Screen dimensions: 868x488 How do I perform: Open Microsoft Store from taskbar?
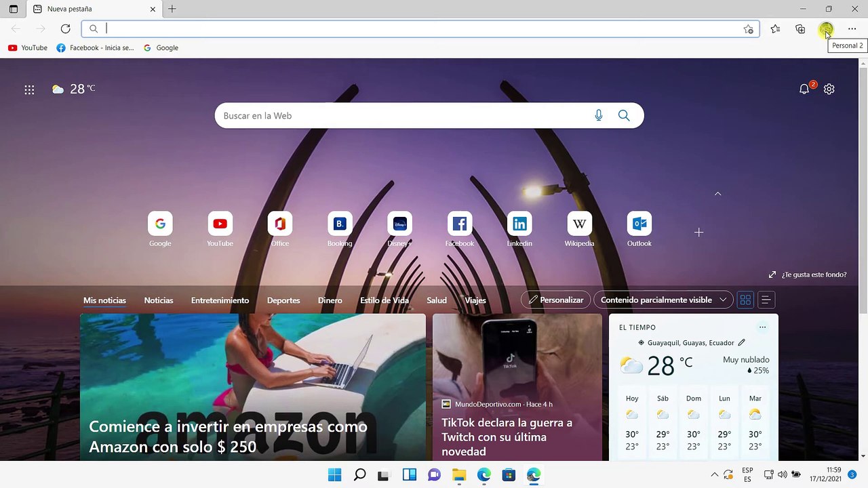point(509,475)
